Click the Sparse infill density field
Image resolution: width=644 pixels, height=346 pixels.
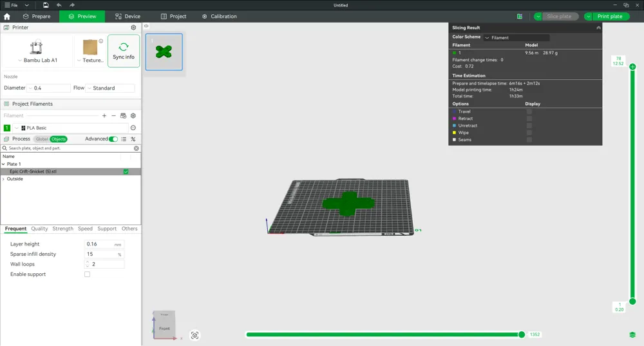104,255
